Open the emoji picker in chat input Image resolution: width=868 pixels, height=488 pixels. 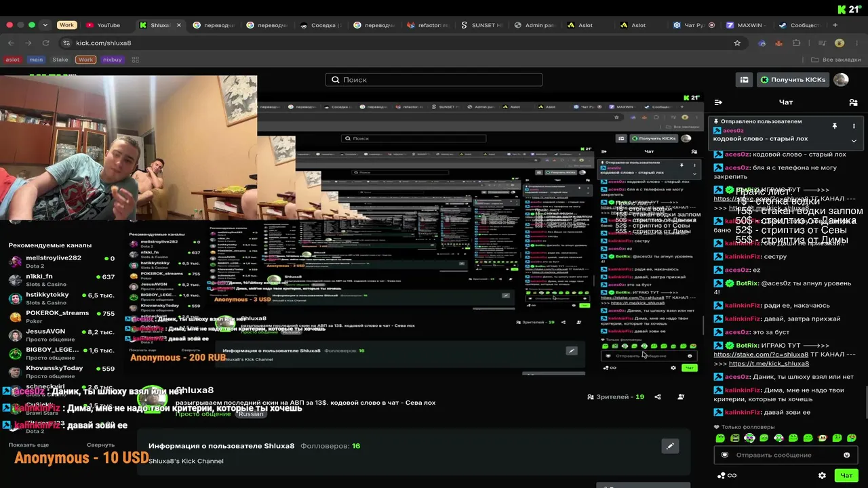(846, 455)
